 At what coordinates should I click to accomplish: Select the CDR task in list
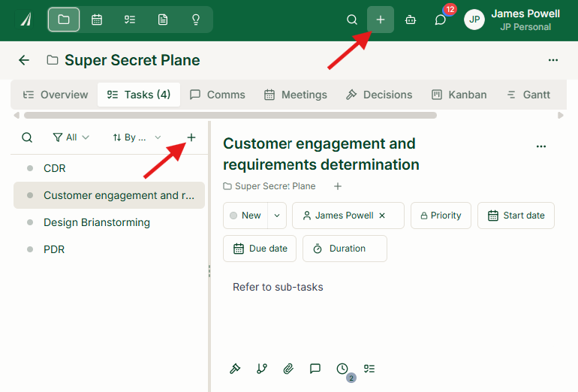(x=109, y=168)
